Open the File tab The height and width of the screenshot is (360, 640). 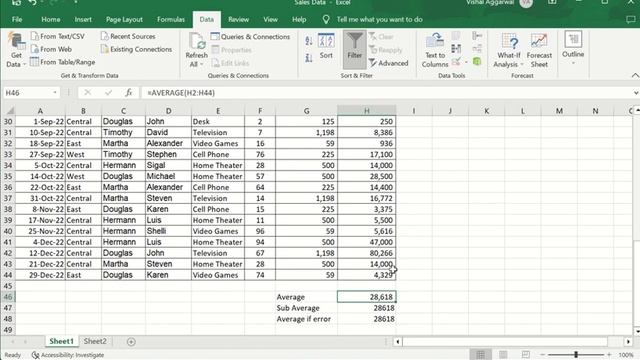pyautogui.click(x=17, y=19)
